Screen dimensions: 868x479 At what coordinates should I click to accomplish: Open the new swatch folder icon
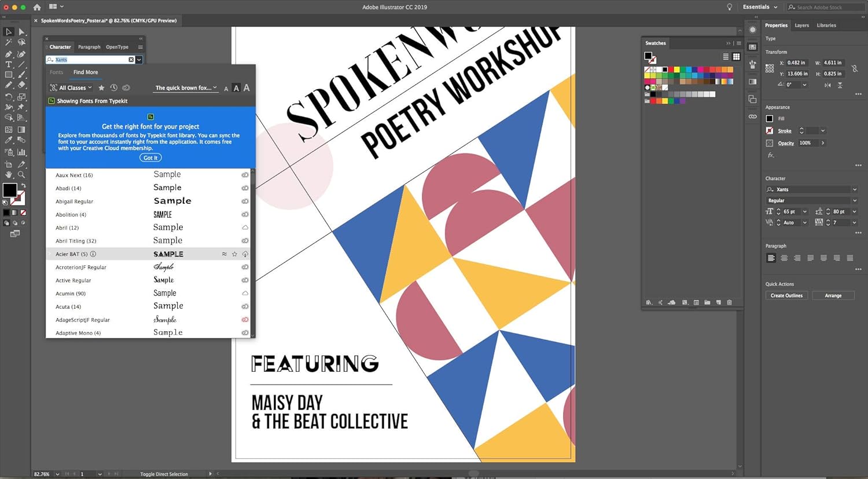pyautogui.click(x=707, y=302)
